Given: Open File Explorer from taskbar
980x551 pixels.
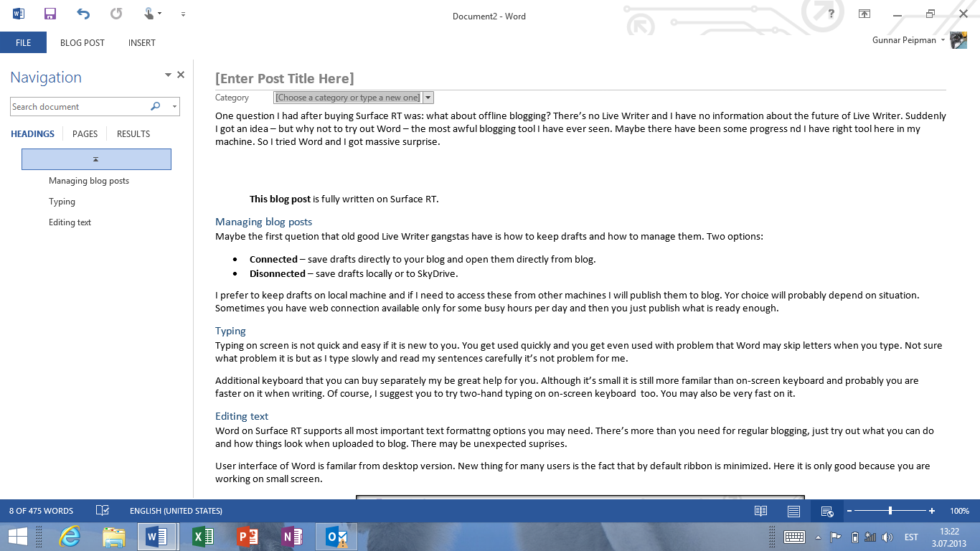Looking at the screenshot, I should pos(114,537).
